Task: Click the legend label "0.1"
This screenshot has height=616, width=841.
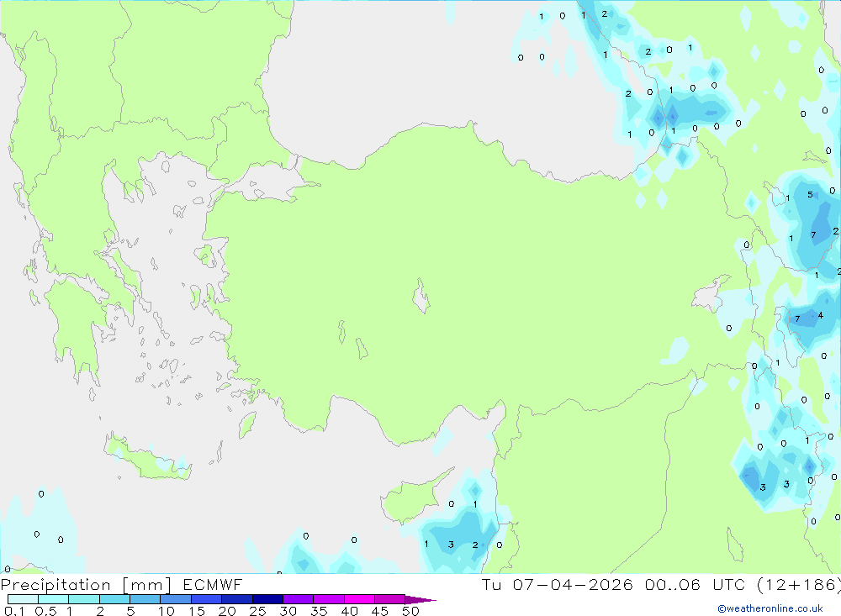Action: (14, 611)
